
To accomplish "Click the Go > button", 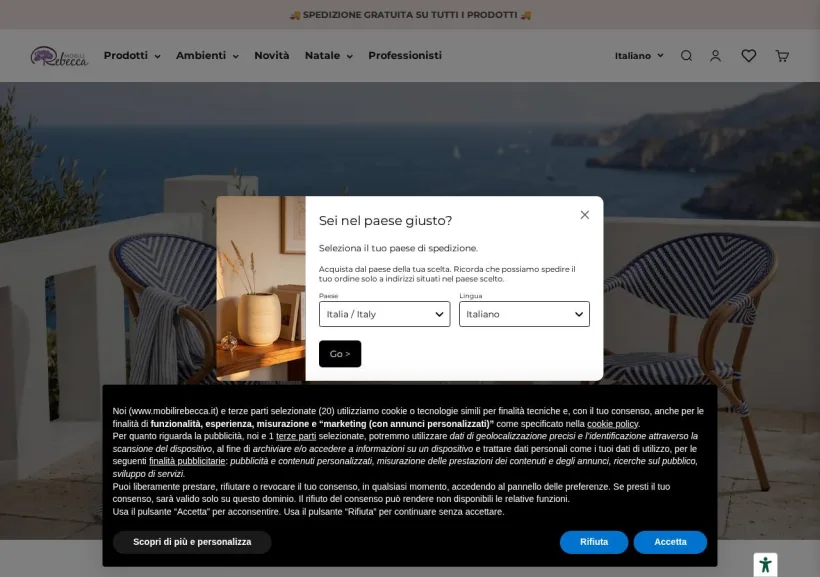I will coord(340,354).
